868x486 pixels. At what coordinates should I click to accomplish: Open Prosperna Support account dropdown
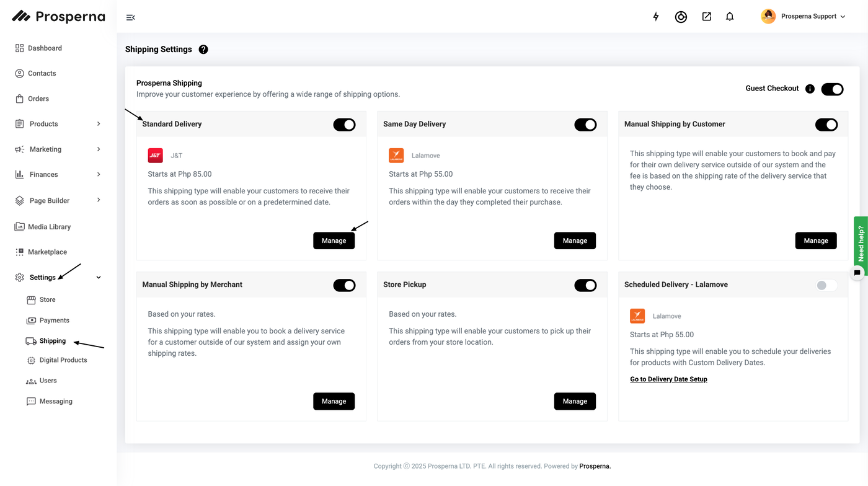point(803,17)
